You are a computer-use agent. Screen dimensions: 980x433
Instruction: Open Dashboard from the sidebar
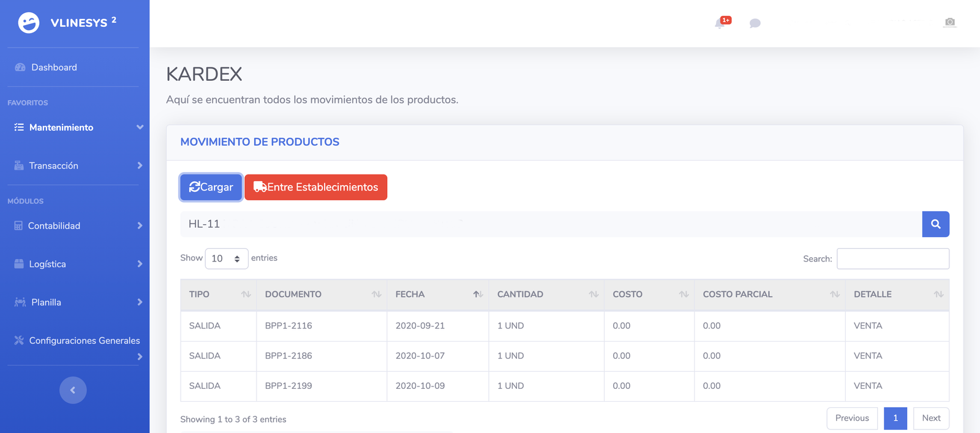54,67
